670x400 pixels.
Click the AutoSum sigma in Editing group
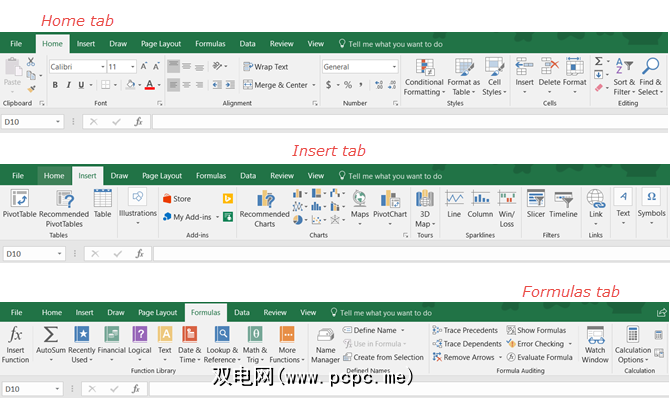pyautogui.click(x=599, y=62)
